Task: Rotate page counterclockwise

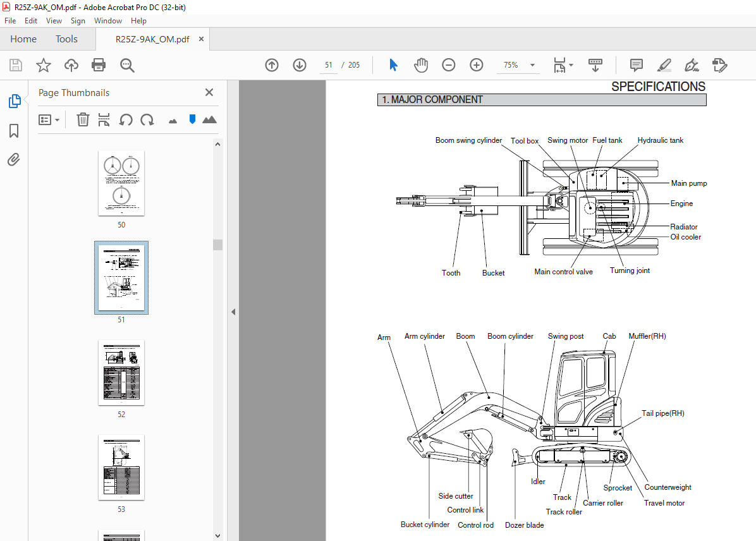Action: (x=126, y=119)
